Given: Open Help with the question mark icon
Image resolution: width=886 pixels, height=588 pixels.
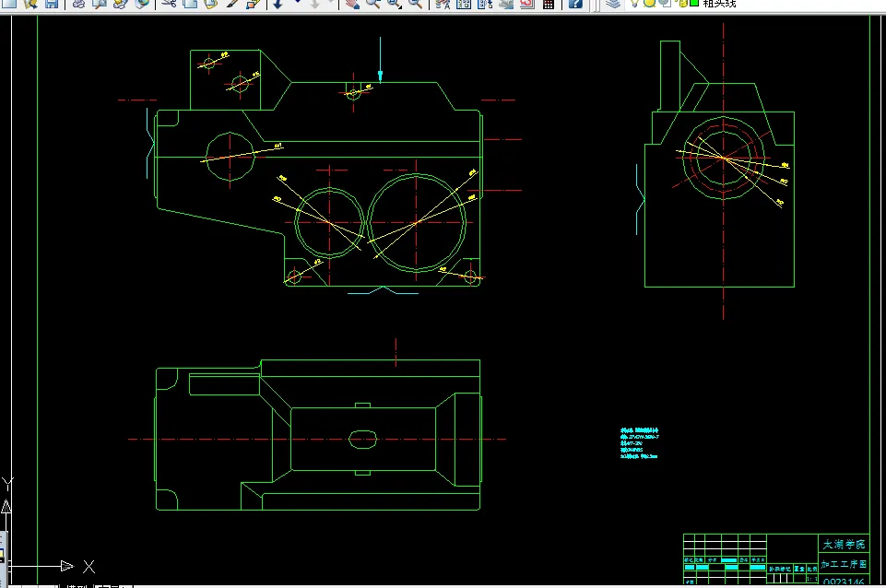Looking at the screenshot, I should (575, 4).
